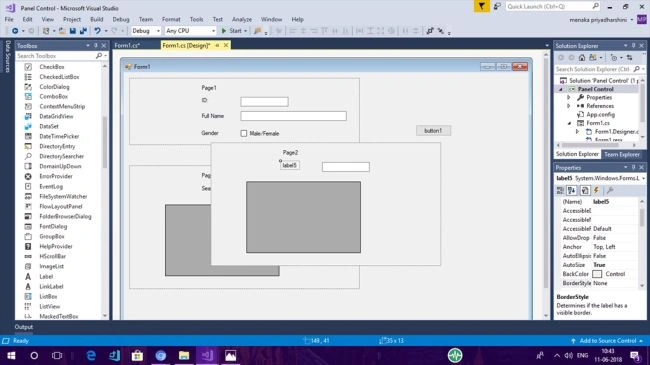The image size is (650, 365).
Task: Switch to the Form1.cs* code tab
Action: pos(127,45)
